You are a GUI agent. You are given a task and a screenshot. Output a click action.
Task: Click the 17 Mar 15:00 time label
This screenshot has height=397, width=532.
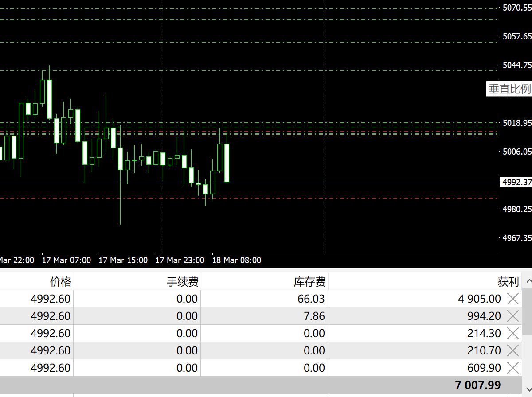pyautogui.click(x=123, y=261)
